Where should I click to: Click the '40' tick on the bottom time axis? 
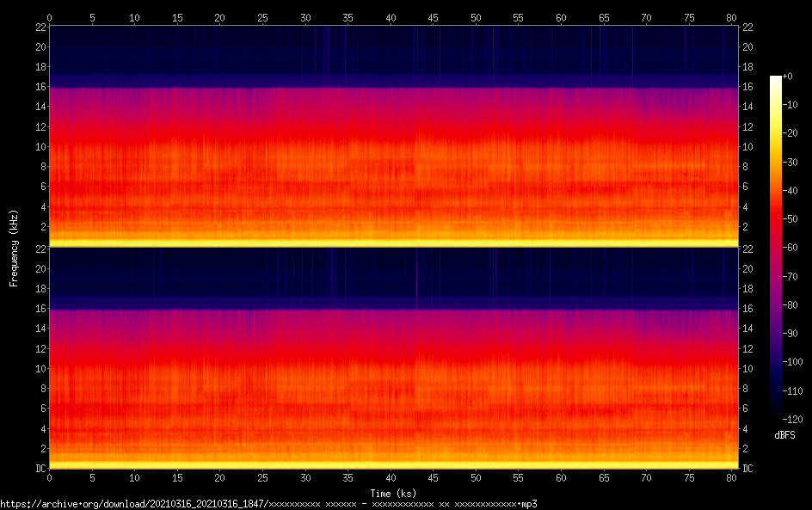click(x=391, y=478)
